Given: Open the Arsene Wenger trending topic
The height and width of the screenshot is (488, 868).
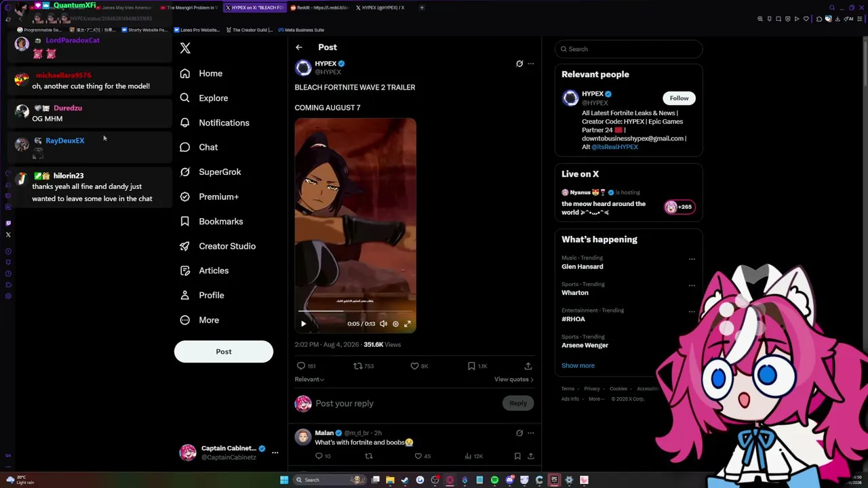Looking at the screenshot, I should point(585,345).
